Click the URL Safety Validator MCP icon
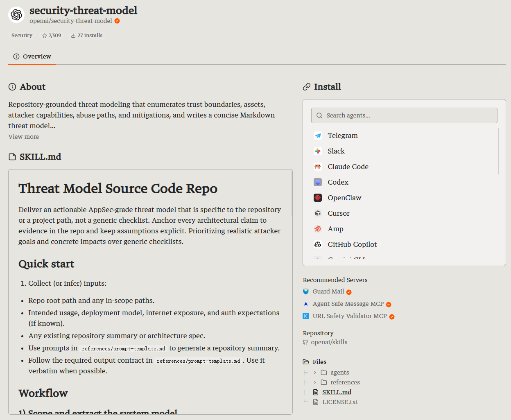The width and height of the screenshot is (511, 420). coord(306,316)
